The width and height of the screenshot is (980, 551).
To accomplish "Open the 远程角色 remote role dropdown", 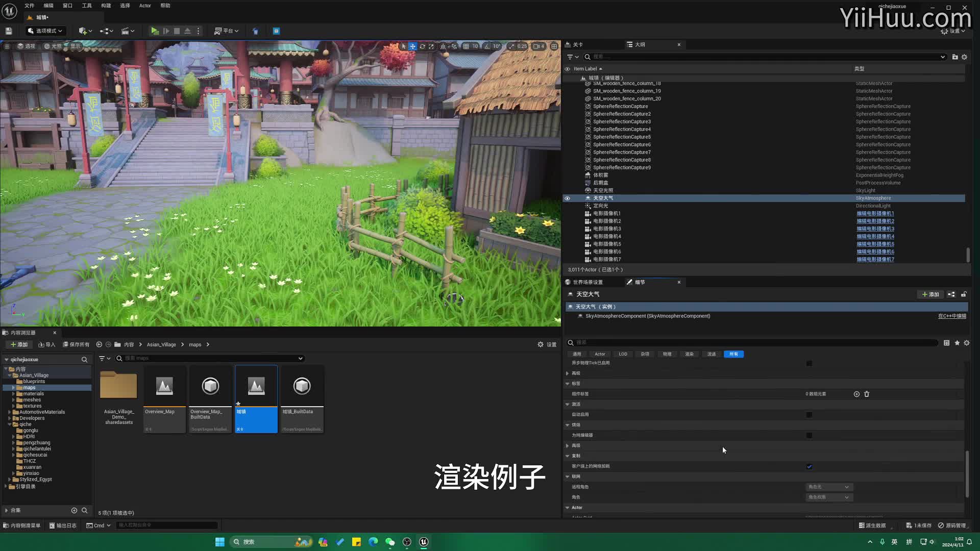I will (828, 487).
